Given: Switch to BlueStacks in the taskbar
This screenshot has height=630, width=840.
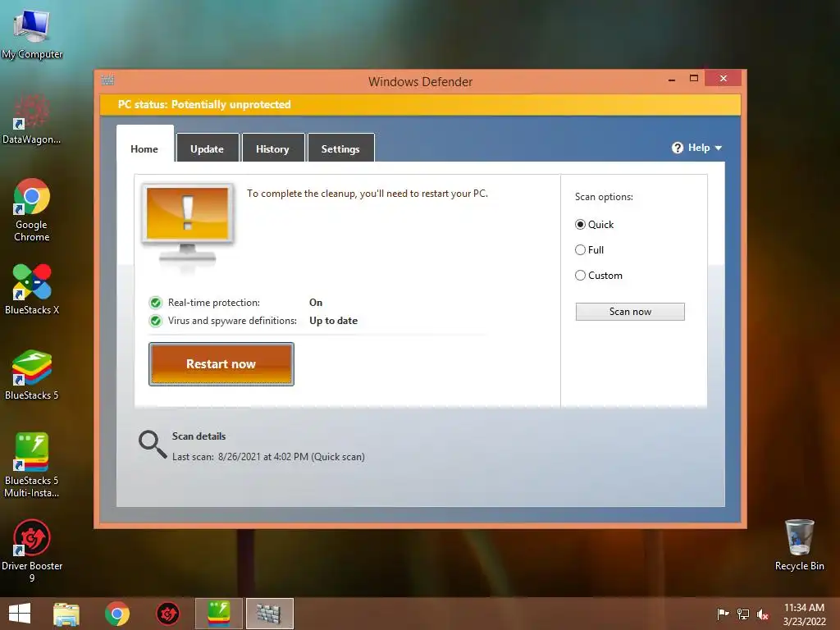Looking at the screenshot, I should point(218,614).
